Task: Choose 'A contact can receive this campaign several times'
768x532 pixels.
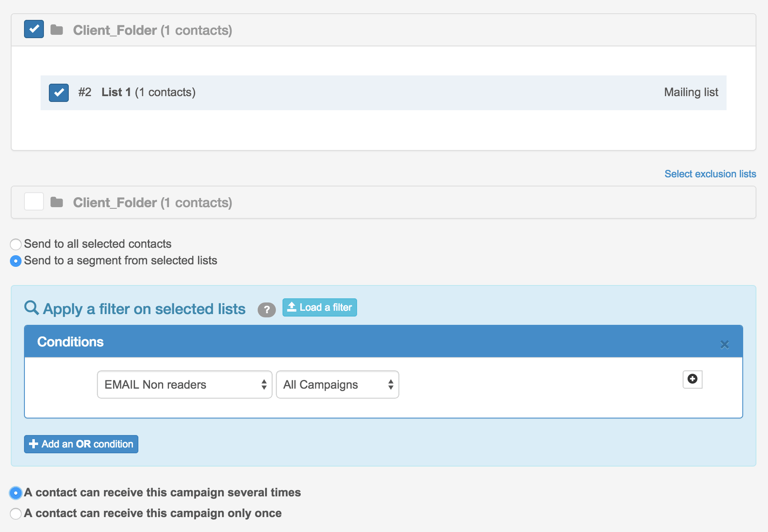Action: [x=16, y=493]
